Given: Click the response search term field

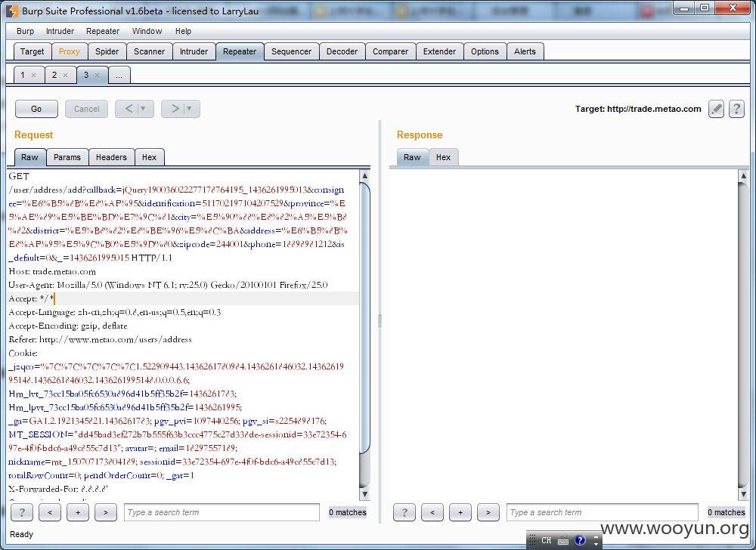Looking at the screenshot, I should coord(603,512).
